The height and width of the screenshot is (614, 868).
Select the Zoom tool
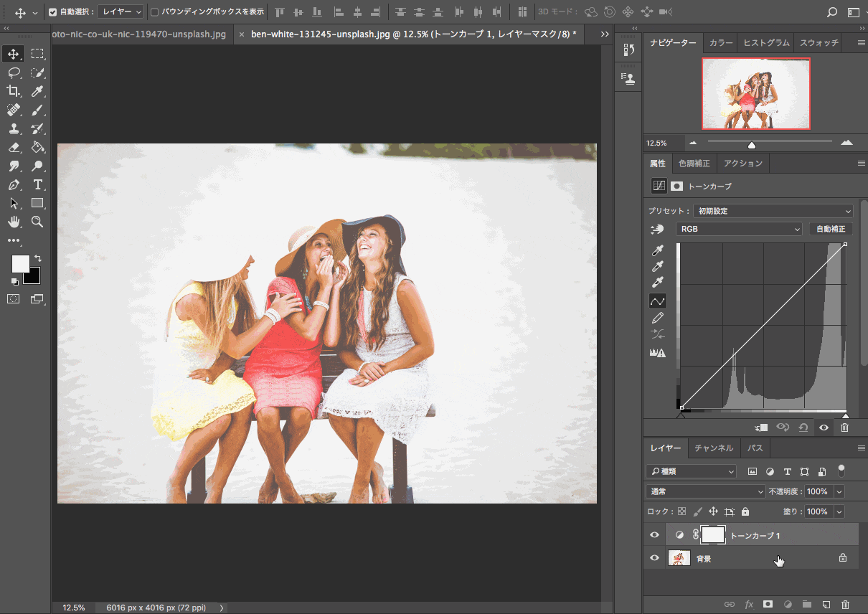37,222
